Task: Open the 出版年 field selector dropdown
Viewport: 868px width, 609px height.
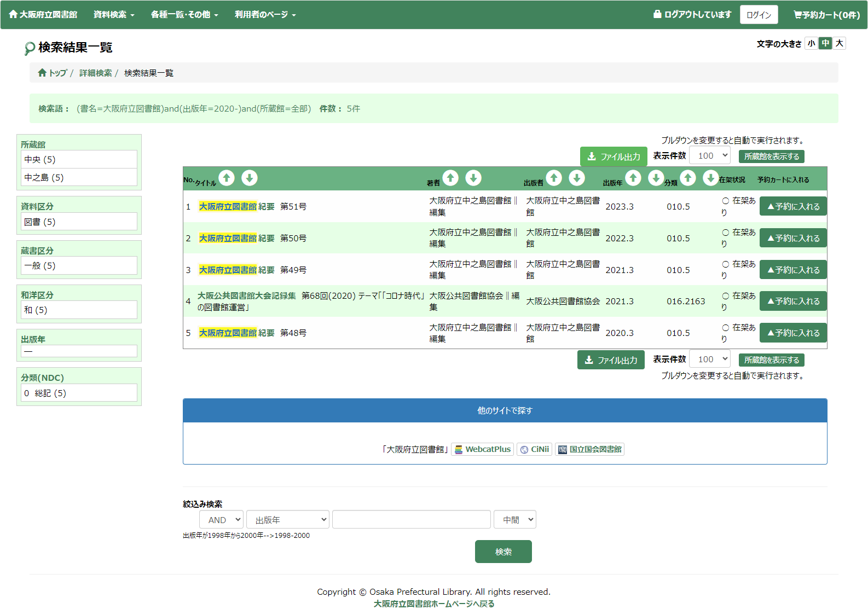Action: click(x=288, y=520)
